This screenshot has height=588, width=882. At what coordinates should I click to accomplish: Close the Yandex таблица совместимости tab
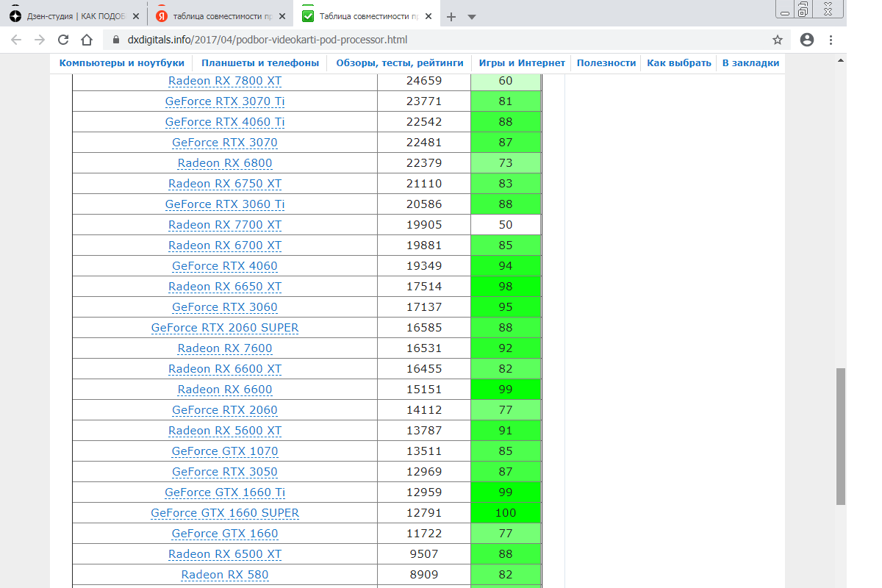282,16
